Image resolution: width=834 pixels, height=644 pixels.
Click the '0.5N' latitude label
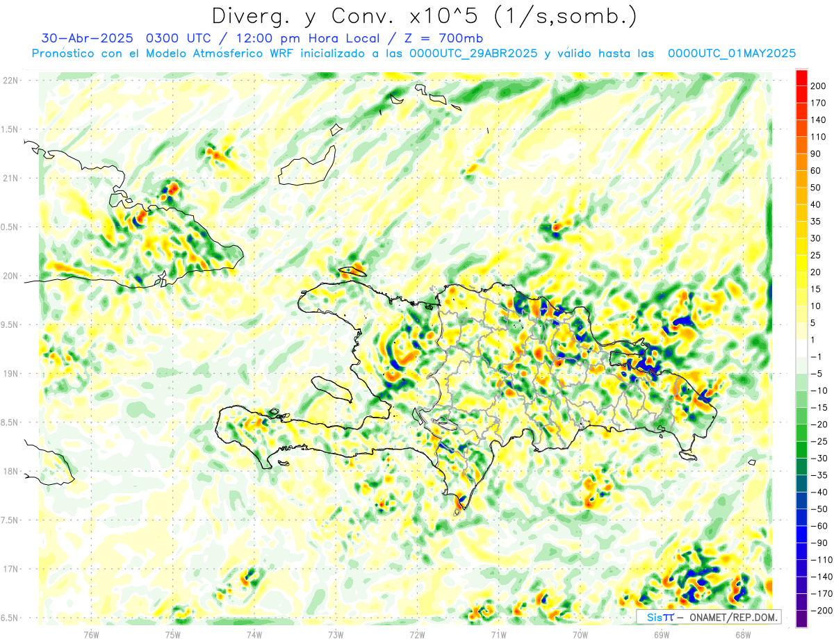tap(10, 227)
